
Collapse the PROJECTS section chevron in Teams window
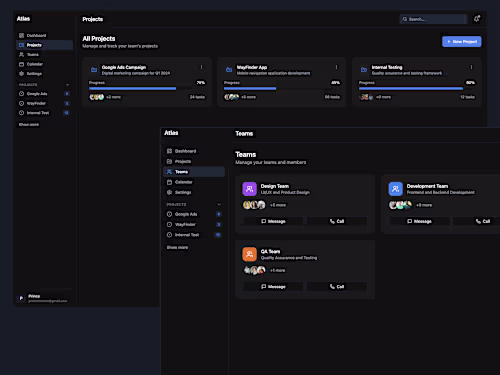pyautogui.click(x=219, y=204)
